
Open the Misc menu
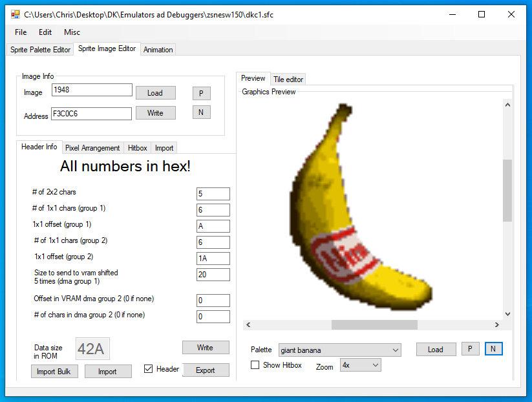coord(72,32)
